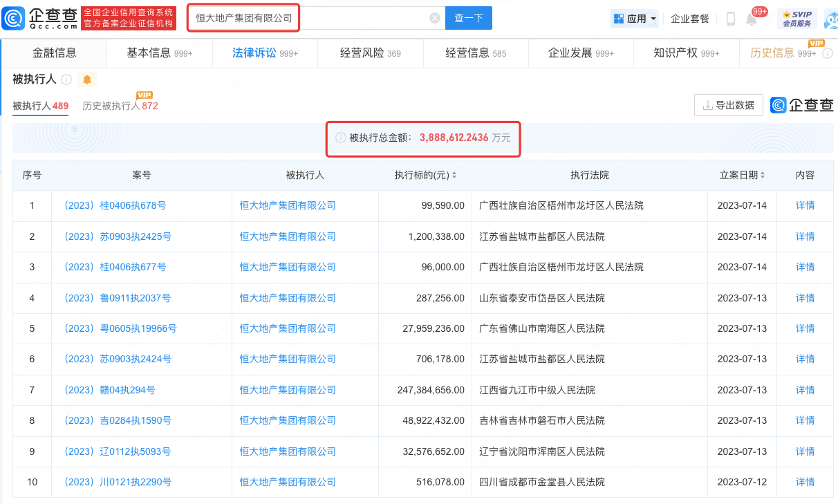Viewport: 838px width, 504px height.
Task: Open 详情 for row 4 (鲁0911执2037号)
Action: tap(805, 298)
